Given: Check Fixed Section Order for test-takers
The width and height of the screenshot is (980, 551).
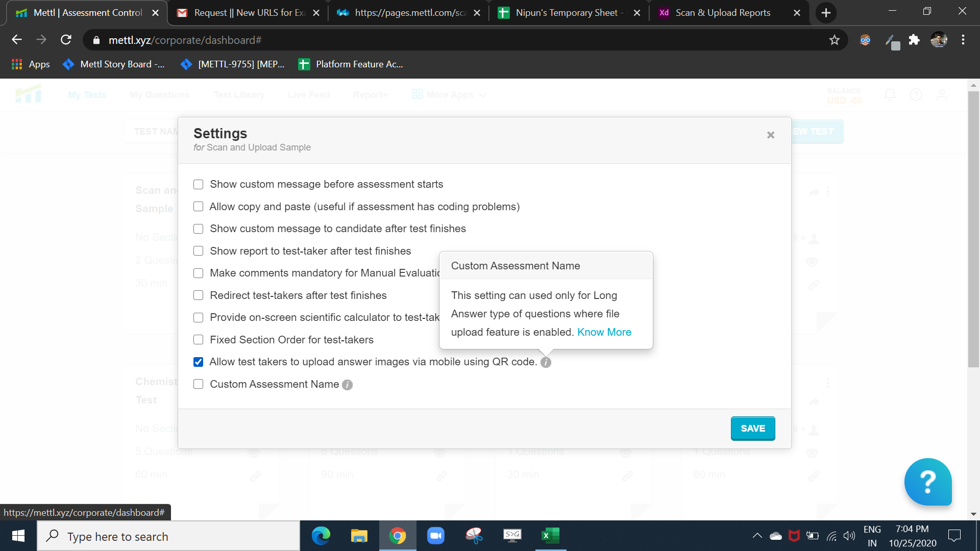Looking at the screenshot, I should (x=198, y=339).
